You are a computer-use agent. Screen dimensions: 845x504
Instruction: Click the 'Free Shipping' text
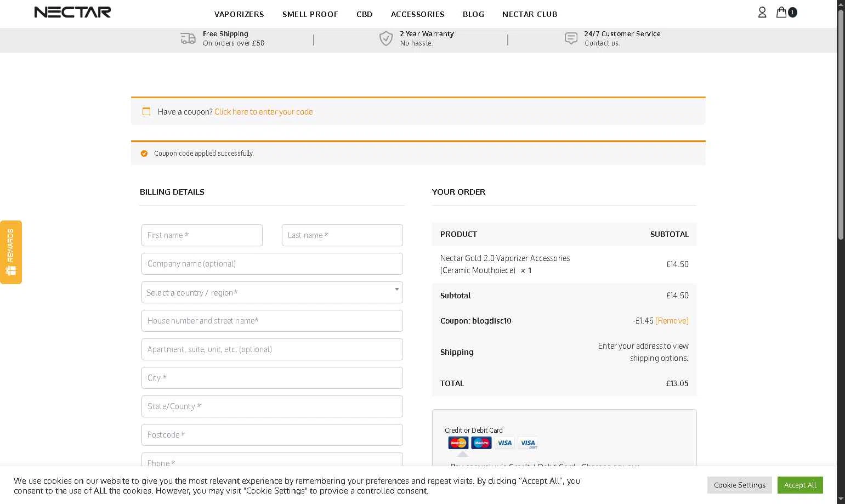(x=225, y=34)
